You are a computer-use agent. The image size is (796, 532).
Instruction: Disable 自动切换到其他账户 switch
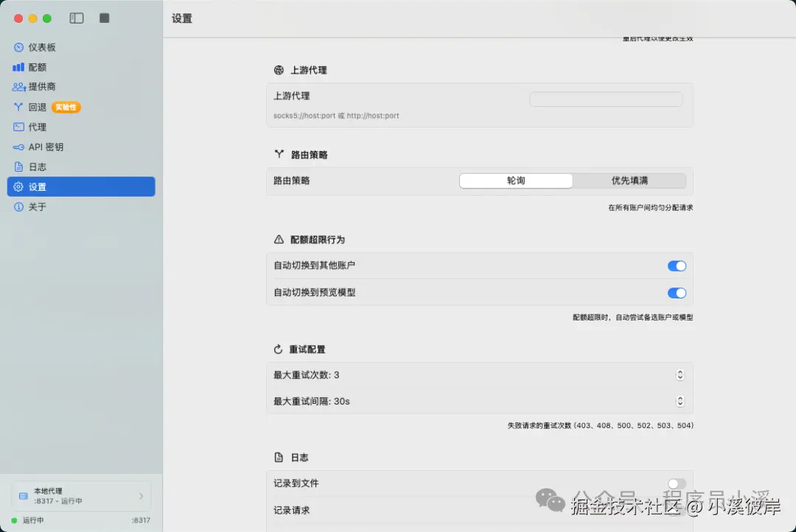click(x=677, y=266)
